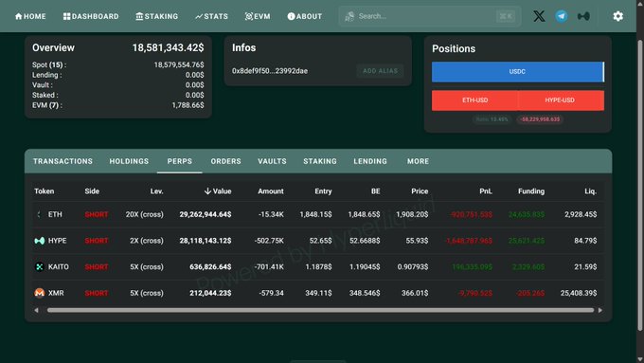Image resolution: width=644 pixels, height=363 pixels.
Task: Click EVM value 1,788.66$
Action: 188,105
